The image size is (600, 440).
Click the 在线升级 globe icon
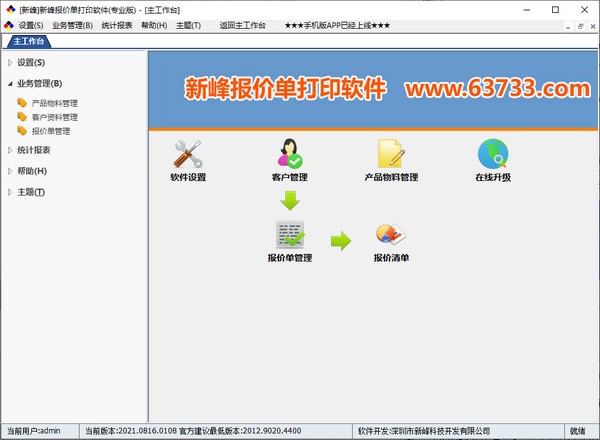click(x=493, y=154)
